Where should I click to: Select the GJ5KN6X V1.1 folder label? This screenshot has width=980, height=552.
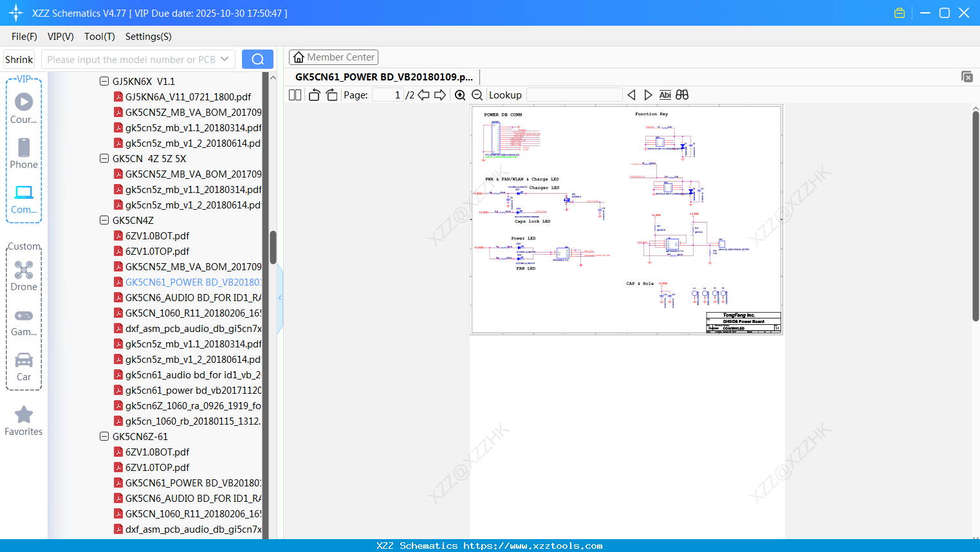(x=143, y=81)
